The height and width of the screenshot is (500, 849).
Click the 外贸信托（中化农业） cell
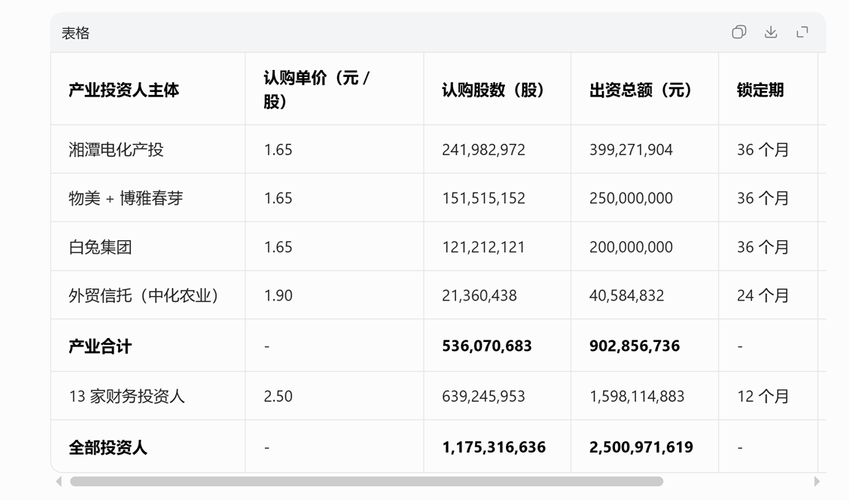pos(143,295)
